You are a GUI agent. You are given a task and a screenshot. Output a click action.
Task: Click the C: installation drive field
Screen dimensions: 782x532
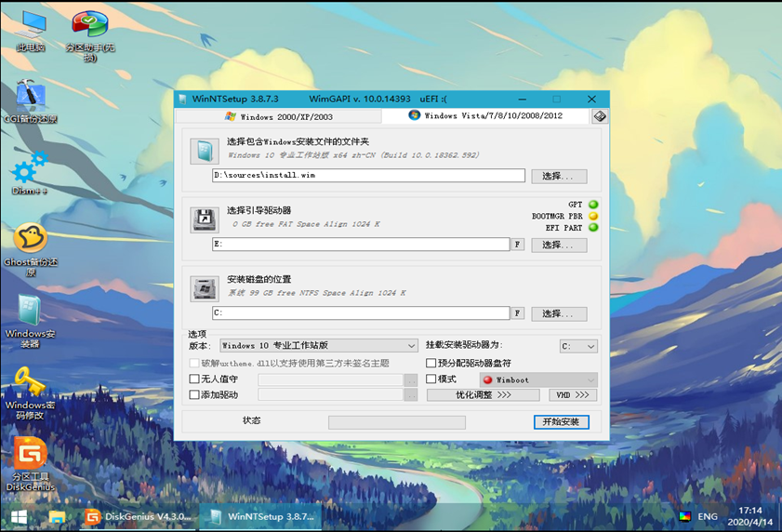[x=361, y=313]
